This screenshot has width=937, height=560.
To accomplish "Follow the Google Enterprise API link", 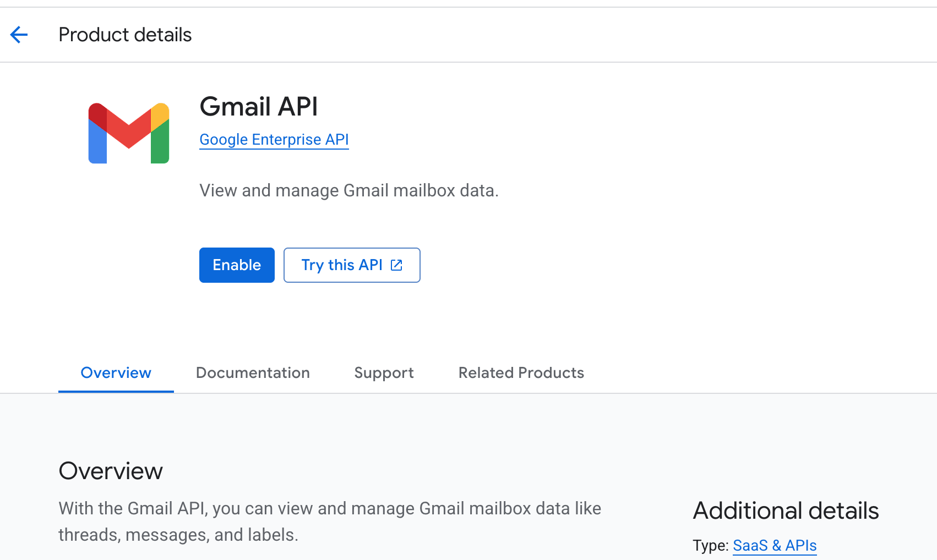I will coord(274,140).
